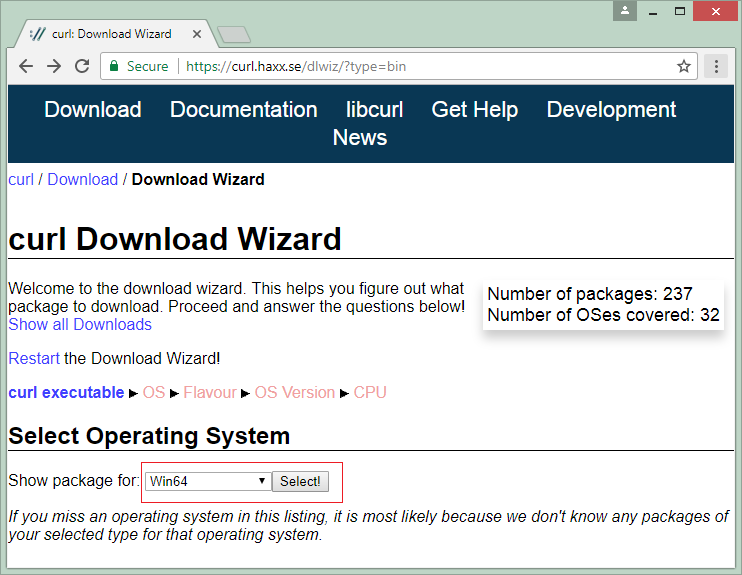Click the Show all Downloads link
The image size is (742, 575).
(x=80, y=325)
